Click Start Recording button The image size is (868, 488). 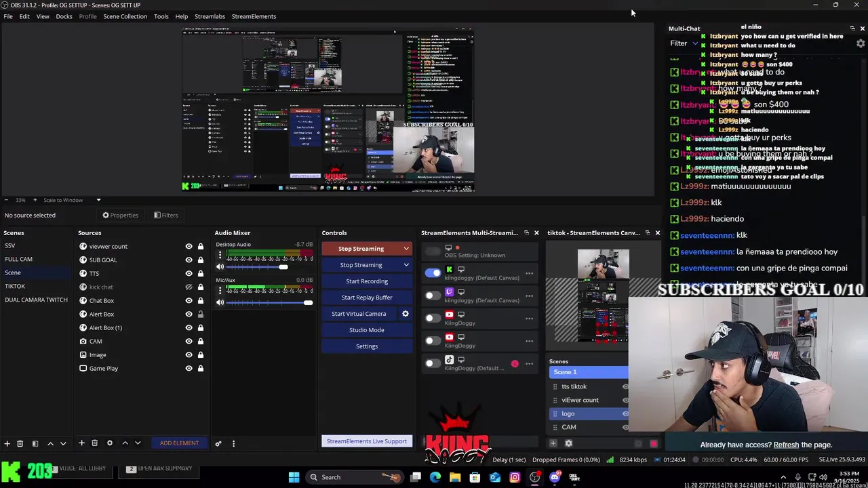367,281
